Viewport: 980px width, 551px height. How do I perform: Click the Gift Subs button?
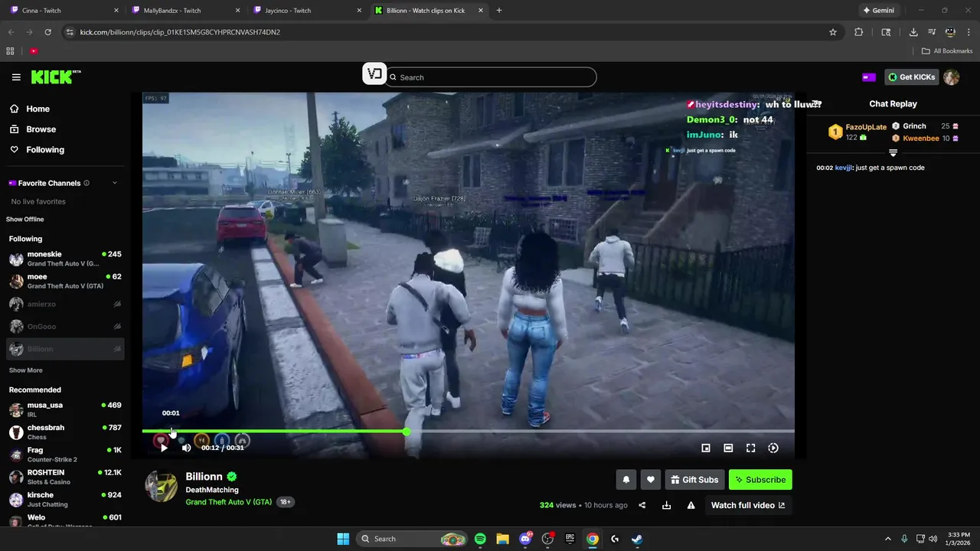694,480
